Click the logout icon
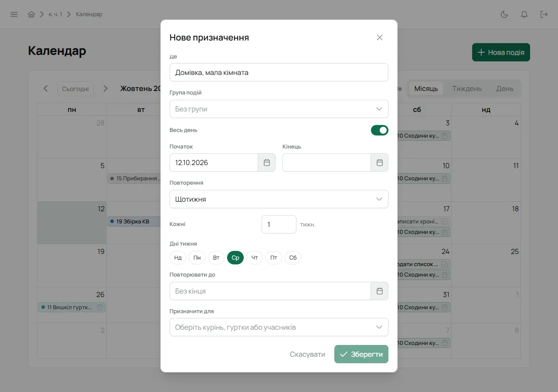Viewport: 558px width, 392px height. (544, 14)
